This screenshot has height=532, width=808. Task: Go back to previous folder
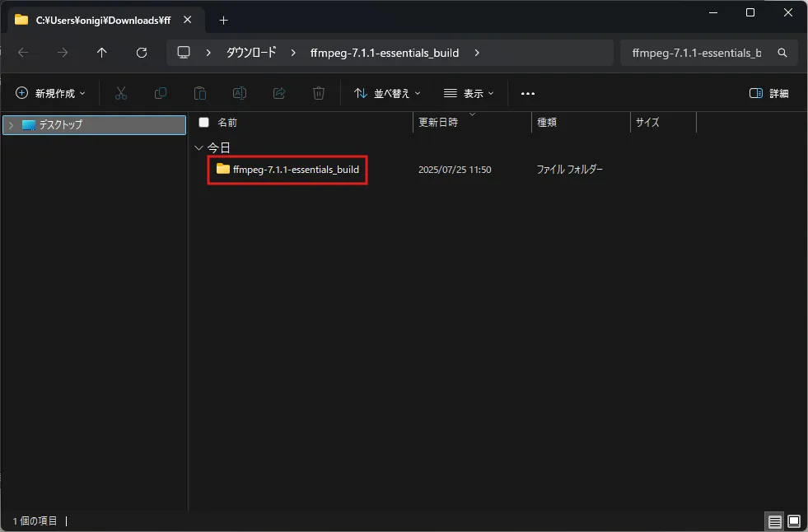coord(23,53)
